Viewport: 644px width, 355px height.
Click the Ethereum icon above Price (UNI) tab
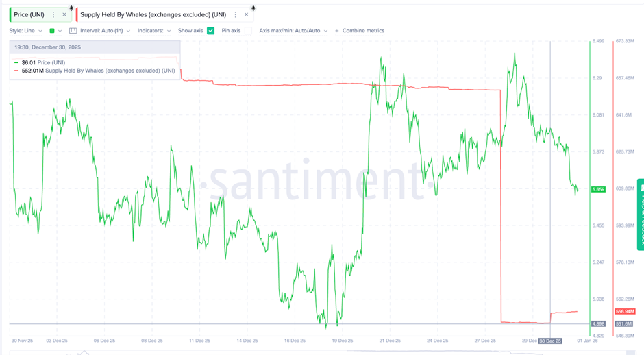tap(71, 8)
